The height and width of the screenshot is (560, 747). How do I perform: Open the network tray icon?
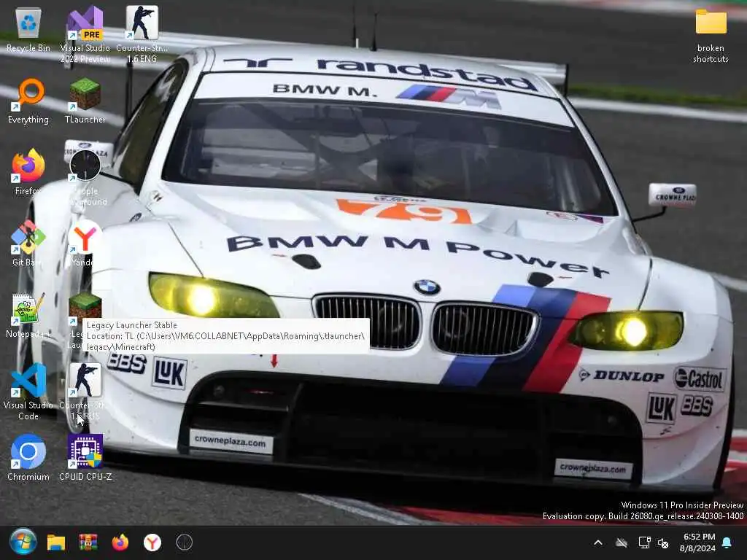pyautogui.click(x=644, y=542)
